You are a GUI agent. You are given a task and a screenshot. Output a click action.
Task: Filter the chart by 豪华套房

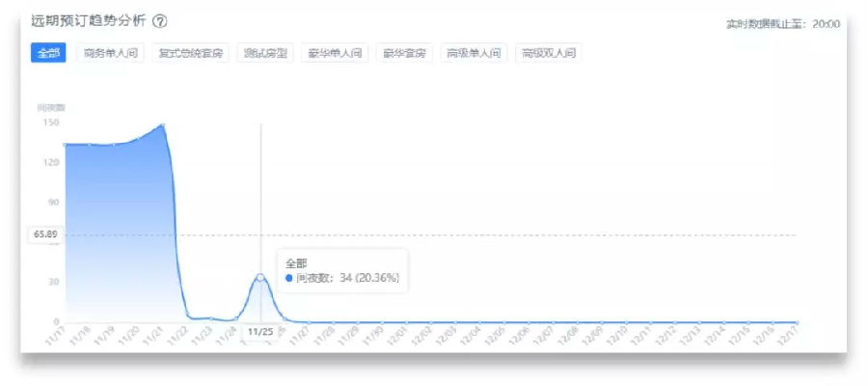coord(404,53)
